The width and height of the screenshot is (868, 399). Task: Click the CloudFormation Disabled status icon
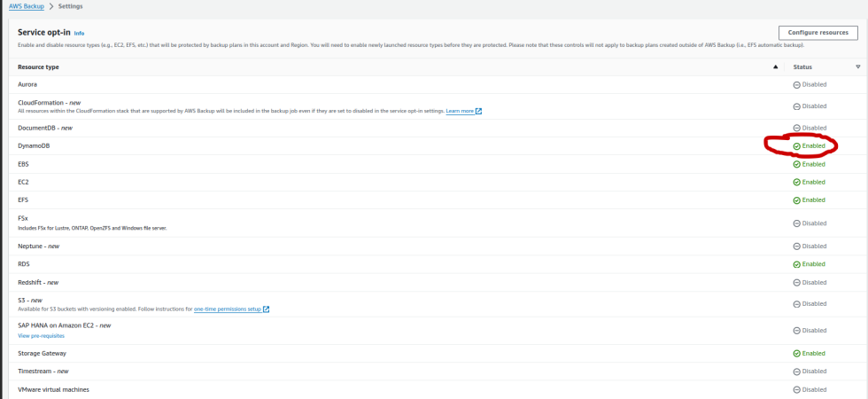796,106
